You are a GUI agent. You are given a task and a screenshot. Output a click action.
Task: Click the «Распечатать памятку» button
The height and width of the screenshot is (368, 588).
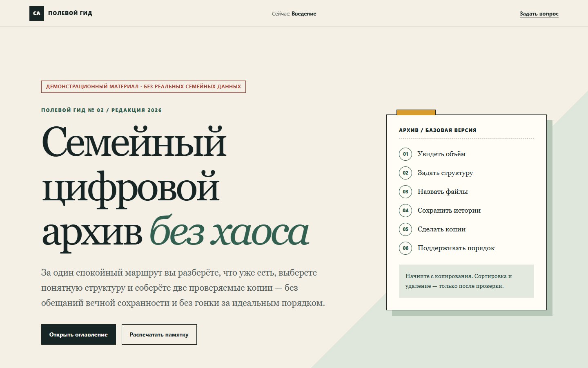159,334
